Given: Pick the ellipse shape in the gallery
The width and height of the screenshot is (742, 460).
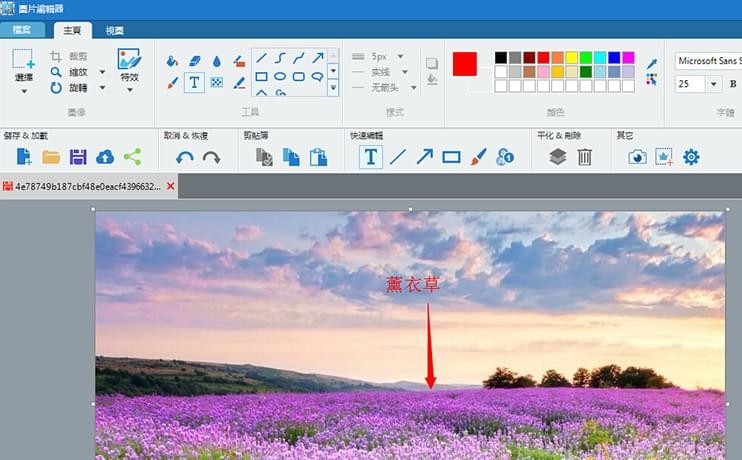Looking at the screenshot, I should (280, 76).
